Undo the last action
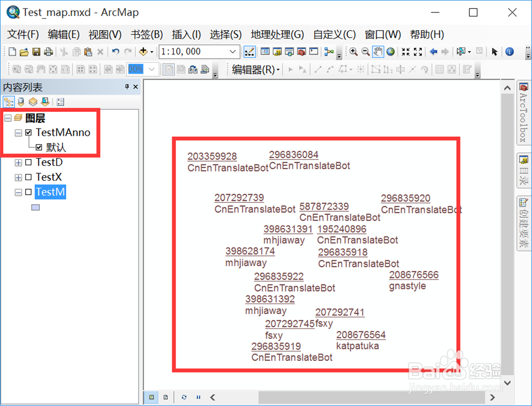Viewport: 532px width, 406px height. click(116, 52)
